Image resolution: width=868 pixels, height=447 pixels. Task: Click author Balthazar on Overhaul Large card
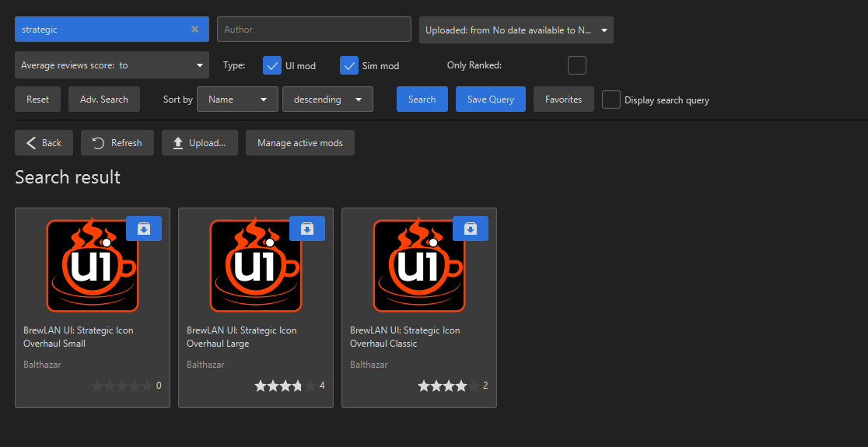tap(205, 365)
